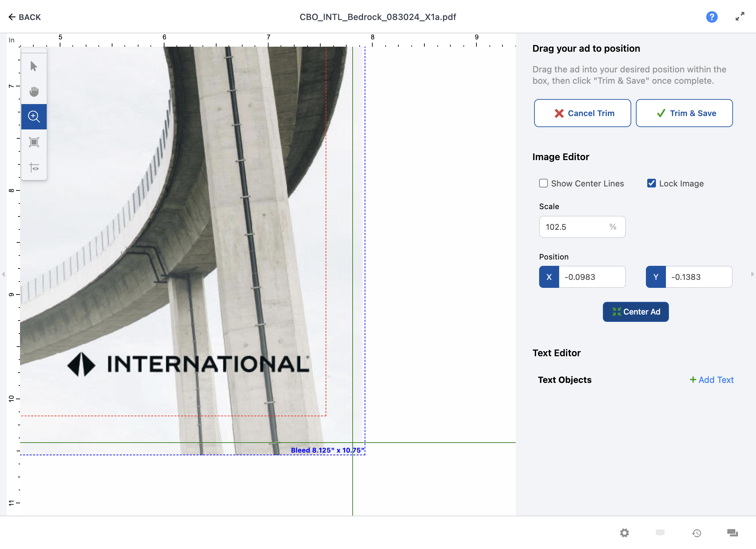Click the Center Ad button
The width and height of the screenshot is (756, 549).
(636, 312)
